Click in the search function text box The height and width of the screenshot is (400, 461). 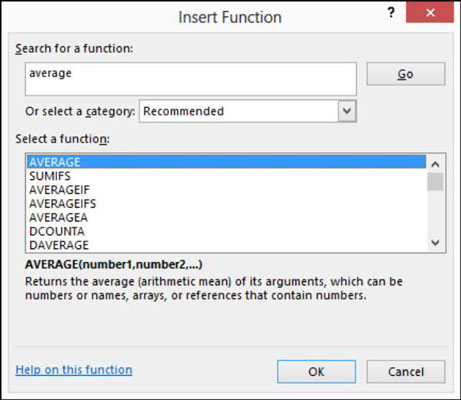191,79
